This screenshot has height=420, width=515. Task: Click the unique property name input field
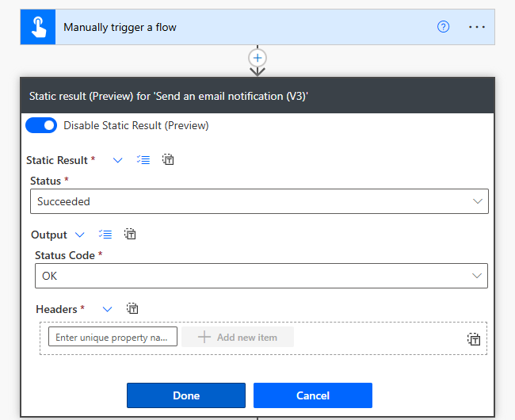click(113, 337)
